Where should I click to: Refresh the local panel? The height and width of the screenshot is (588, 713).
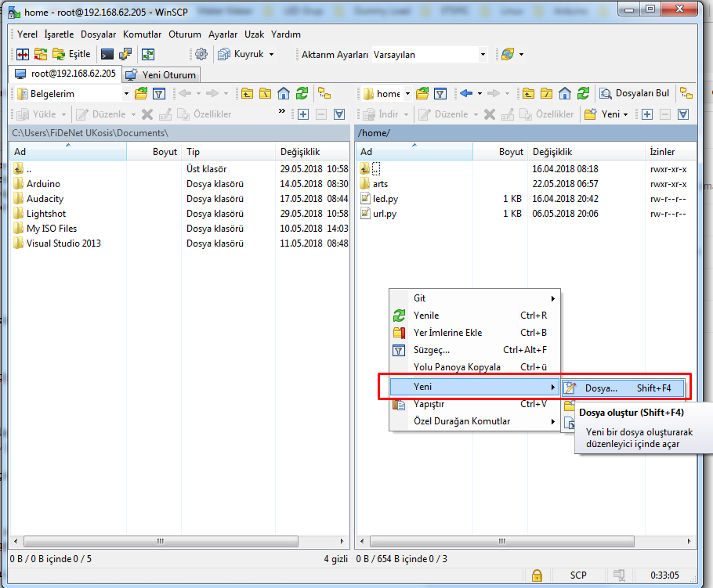(x=302, y=94)
